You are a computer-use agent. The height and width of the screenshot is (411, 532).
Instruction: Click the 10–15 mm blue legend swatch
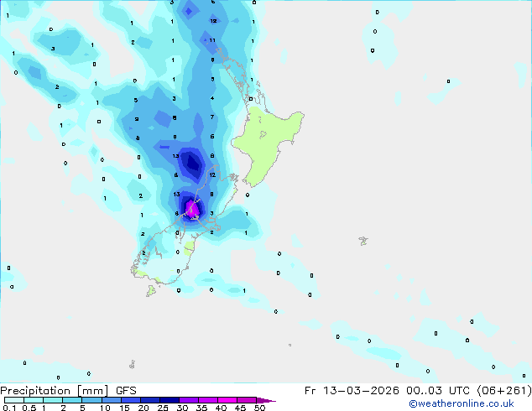(112, 400)
